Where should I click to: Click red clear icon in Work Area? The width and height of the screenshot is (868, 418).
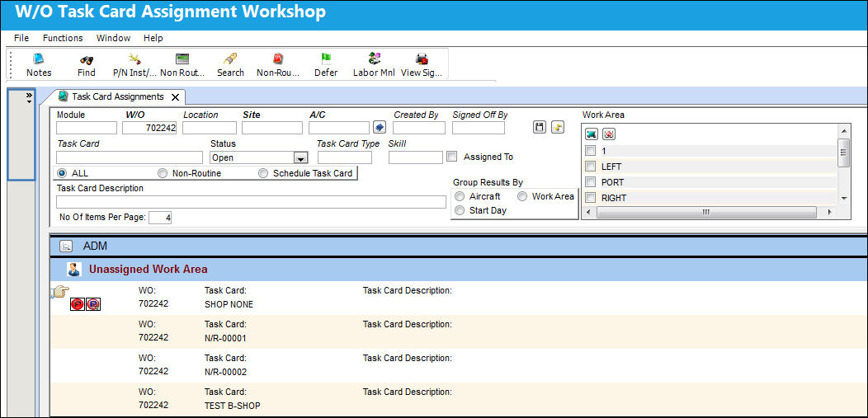pyautogui.click(x=609, y=134)
